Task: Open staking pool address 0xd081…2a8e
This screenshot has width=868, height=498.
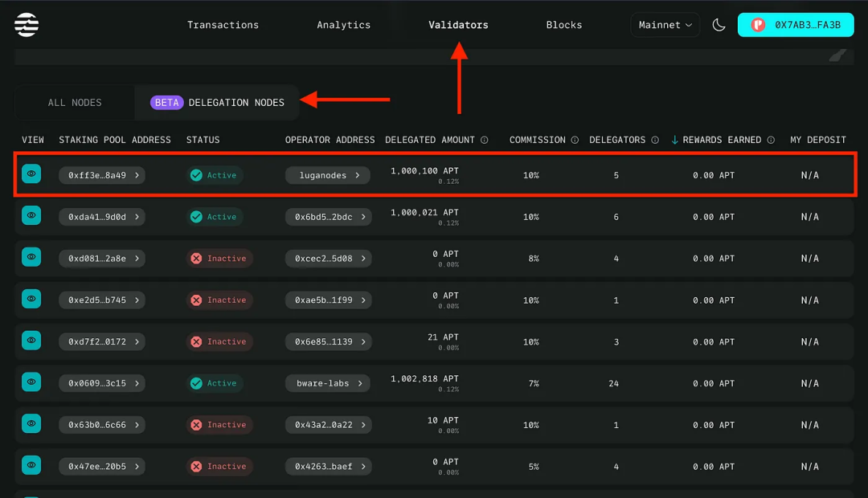Action: click(x=102, y=259)
